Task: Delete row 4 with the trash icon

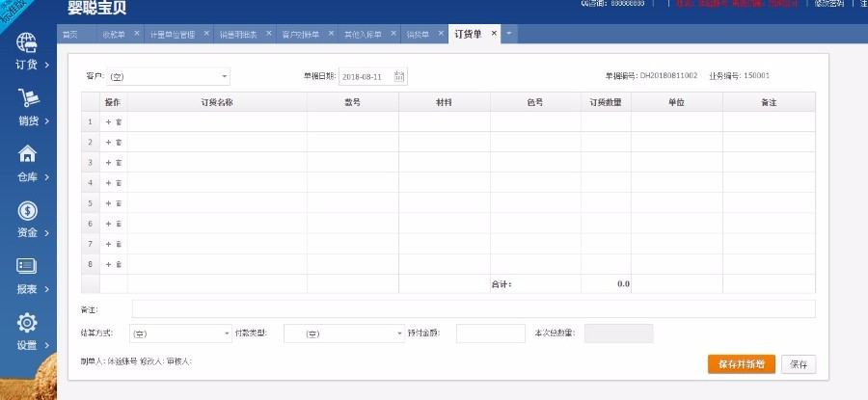Action: [x=119, y=182]
